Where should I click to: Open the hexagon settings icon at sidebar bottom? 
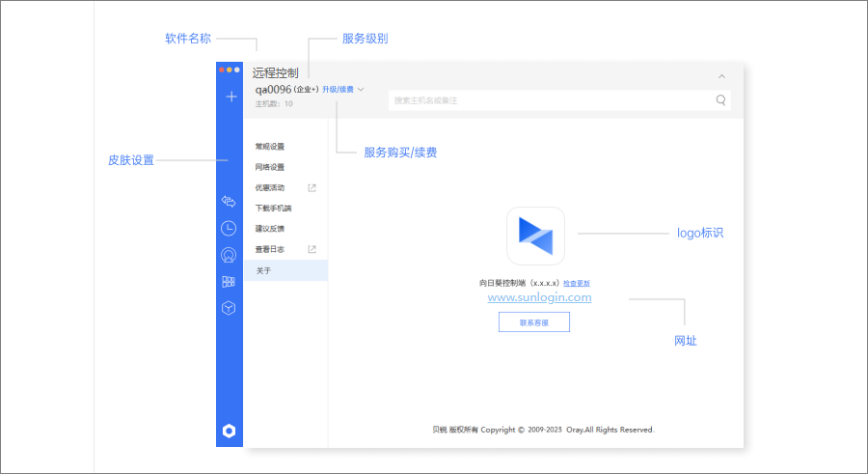230,431
